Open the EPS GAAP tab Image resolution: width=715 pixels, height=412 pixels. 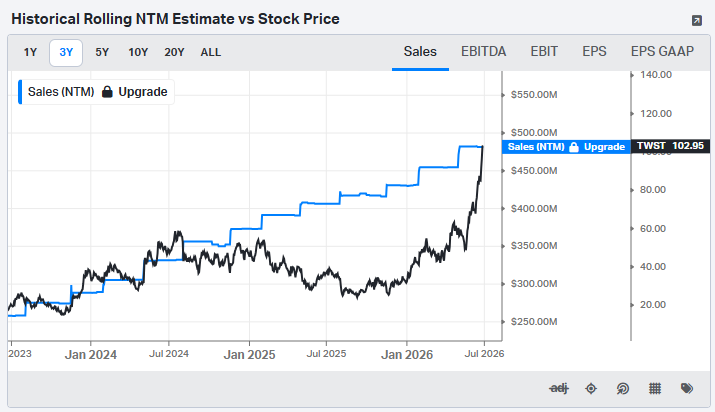pyautogui.click(x=662, y=52)
